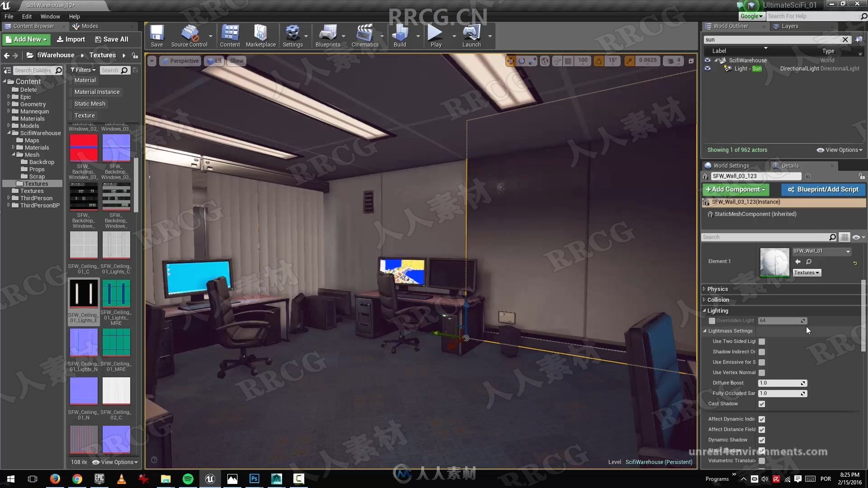Enable Use Two Sided Lighting checkbox
This screenshot has width=868, height=488.
click(x=762, y=341)
